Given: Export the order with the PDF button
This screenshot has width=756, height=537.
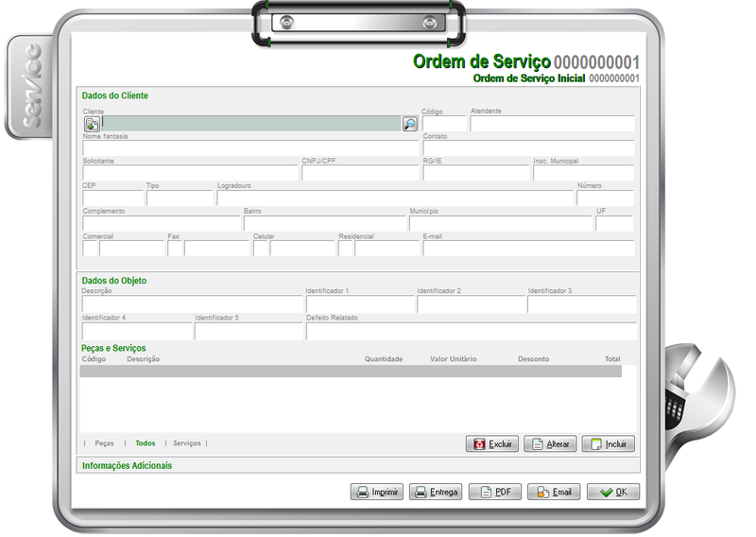Looking at the screenshot, I should pos(494,493).
